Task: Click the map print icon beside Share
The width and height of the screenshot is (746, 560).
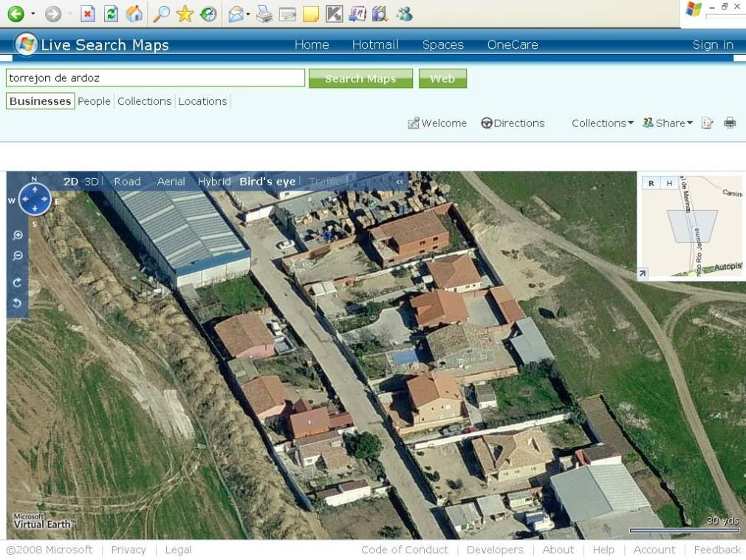Action: click(730, 123)
